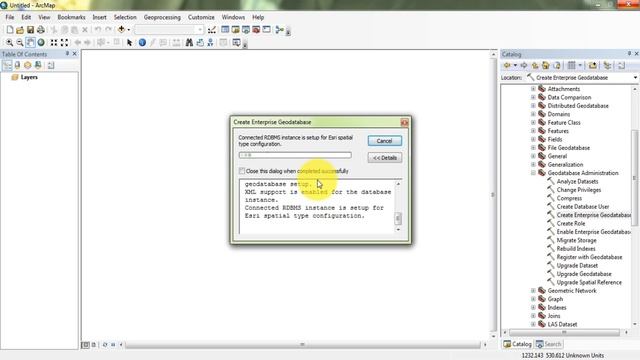Open the Selection menu
This screenshot has width=640, height=360.
[125, 17]
